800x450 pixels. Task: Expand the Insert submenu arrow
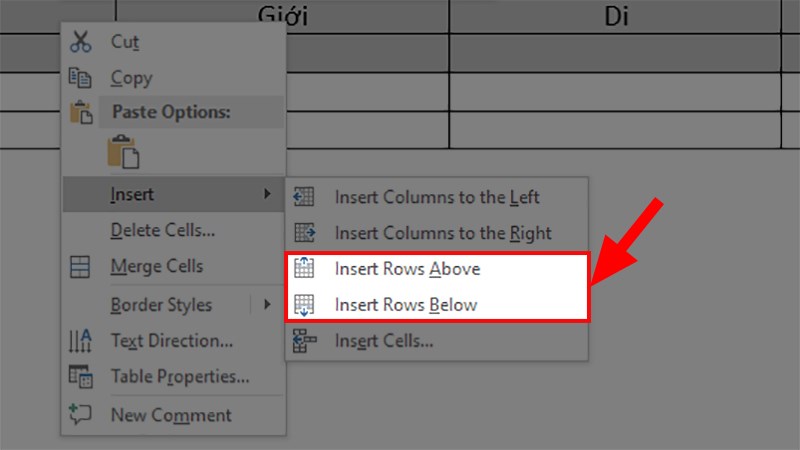pos(267,194)
